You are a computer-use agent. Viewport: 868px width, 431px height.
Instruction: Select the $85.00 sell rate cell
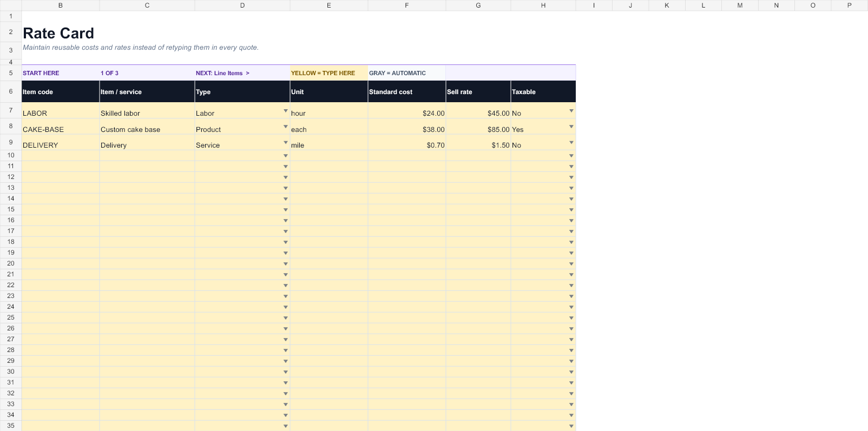pyautogui.click(x=478, y=127)
